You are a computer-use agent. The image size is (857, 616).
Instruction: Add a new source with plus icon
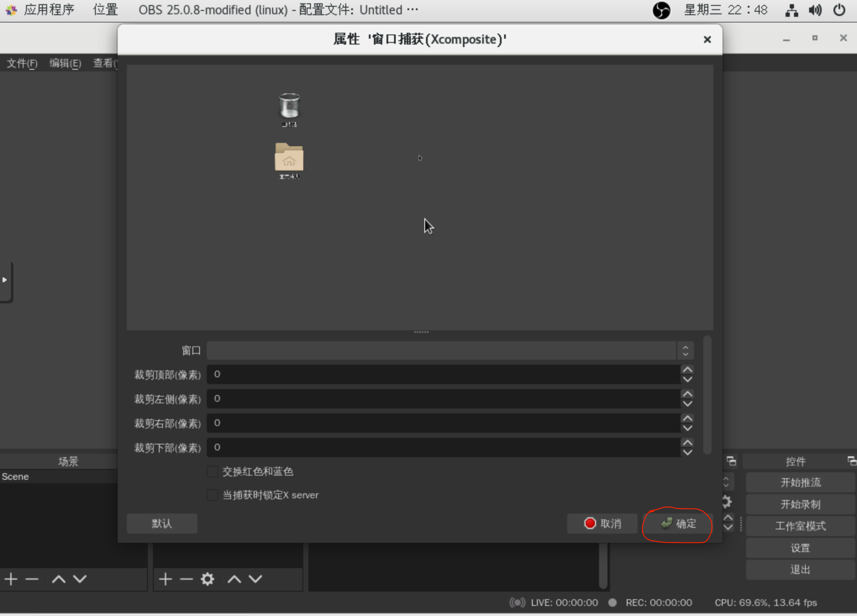pyautogui.click(x=166, y=579)
